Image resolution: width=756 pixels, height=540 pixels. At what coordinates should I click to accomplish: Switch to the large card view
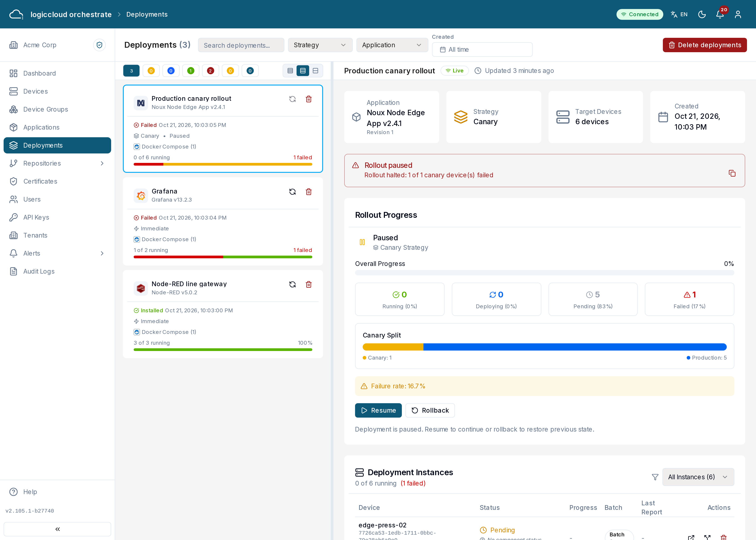(315, 71)
